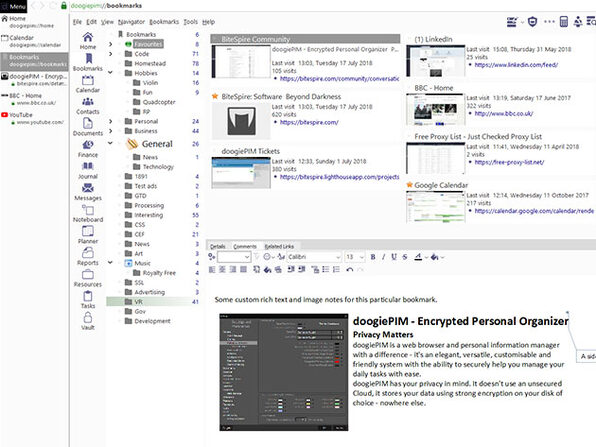Viewport: 596px width, 447px height.
Task: Click the three-dots more options icon
Action: click(549, 22)
